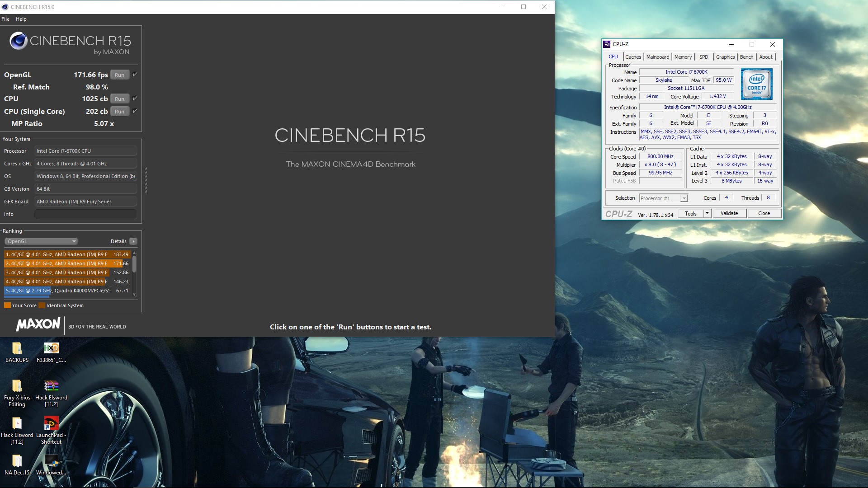Viewport: 868px width, 488px height.
Task: Select LaunchPad Shortcut desktop icon
Action: (51, 431)
